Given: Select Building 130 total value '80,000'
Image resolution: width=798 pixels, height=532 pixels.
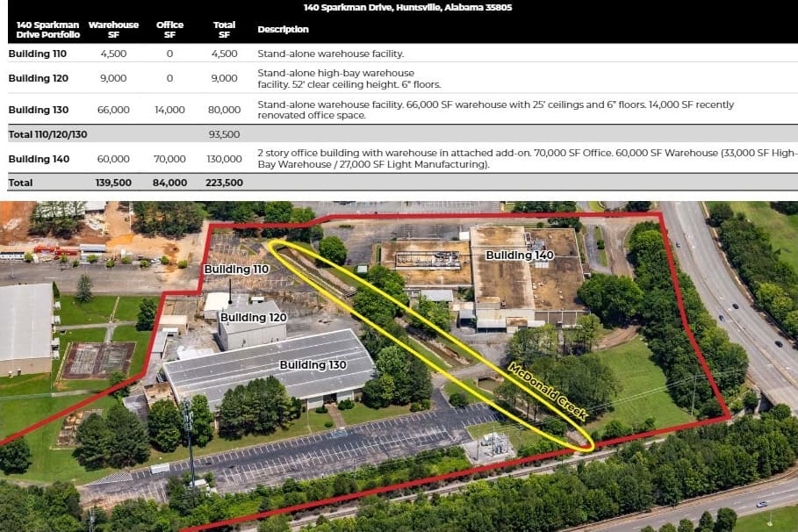Looking at the screenshot, I should (x=224, y=110).
